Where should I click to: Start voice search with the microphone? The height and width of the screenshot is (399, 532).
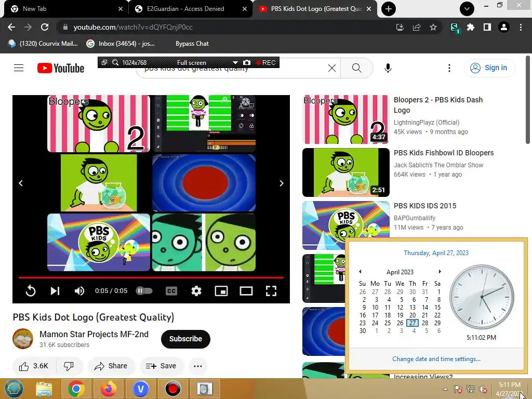pyautogui.click(x=388, y=68)
